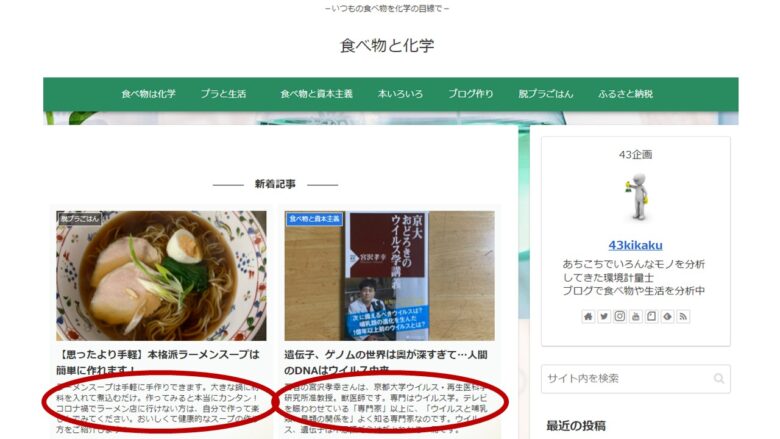Go to the 本いろいろ menu
The width and height of the screenshot is (780, 439).
click(400, 94)
